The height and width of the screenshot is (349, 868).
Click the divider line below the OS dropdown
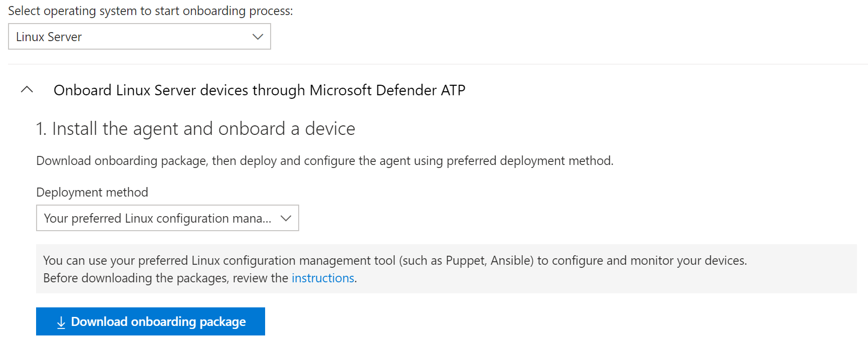438,64
